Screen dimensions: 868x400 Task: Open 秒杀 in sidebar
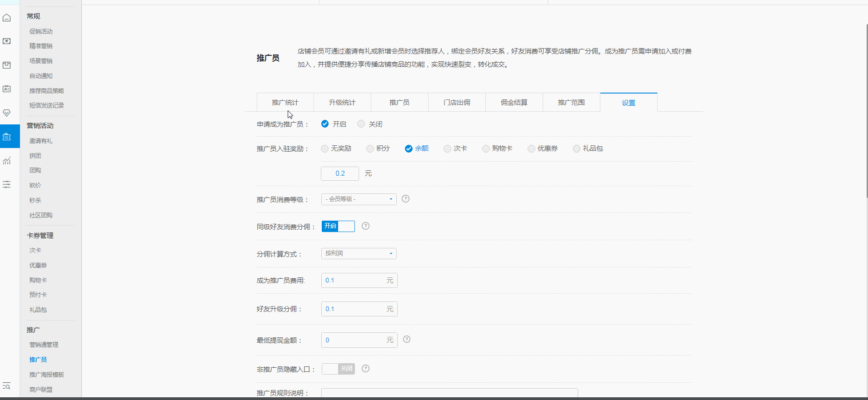pos(35,200)
